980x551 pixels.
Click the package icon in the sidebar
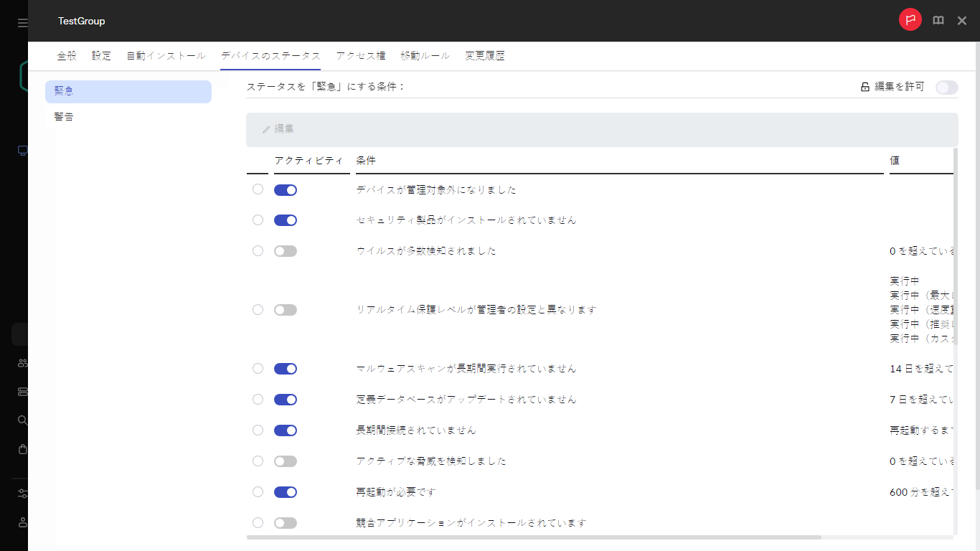pyautogui.click(x=22, y=449)
